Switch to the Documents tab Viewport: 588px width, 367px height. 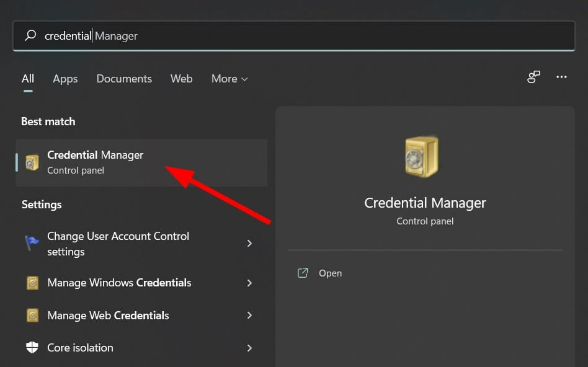pos(124,79)
